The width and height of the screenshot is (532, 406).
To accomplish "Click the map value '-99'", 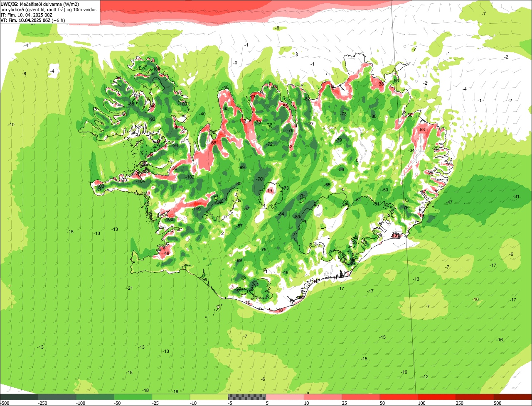I will pos(241,167).
